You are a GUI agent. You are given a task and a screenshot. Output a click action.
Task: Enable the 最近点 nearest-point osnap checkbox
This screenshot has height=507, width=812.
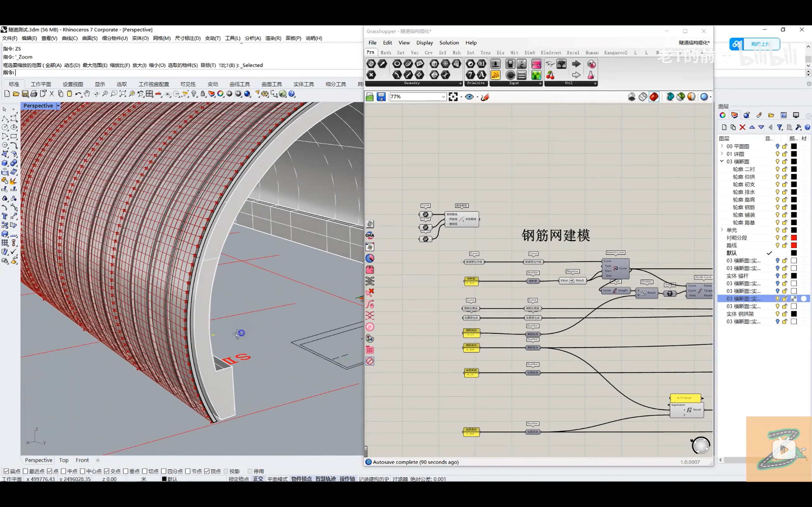point(25,471)
